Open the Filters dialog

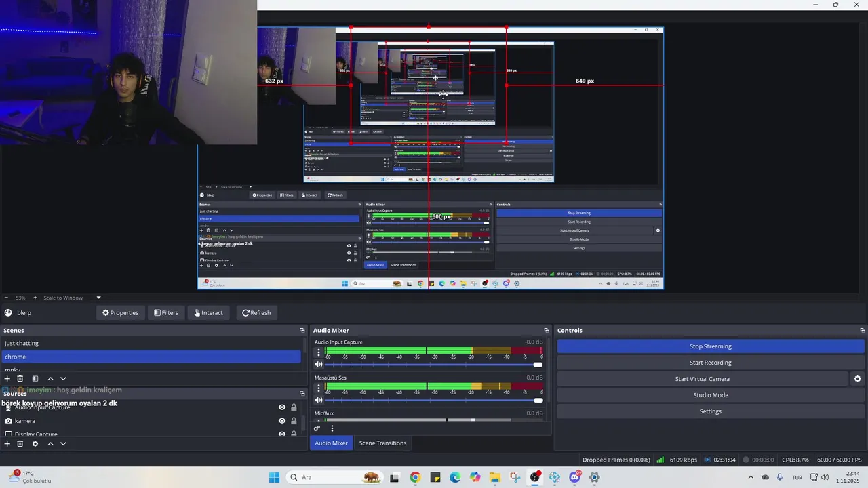tap(165, 312)
